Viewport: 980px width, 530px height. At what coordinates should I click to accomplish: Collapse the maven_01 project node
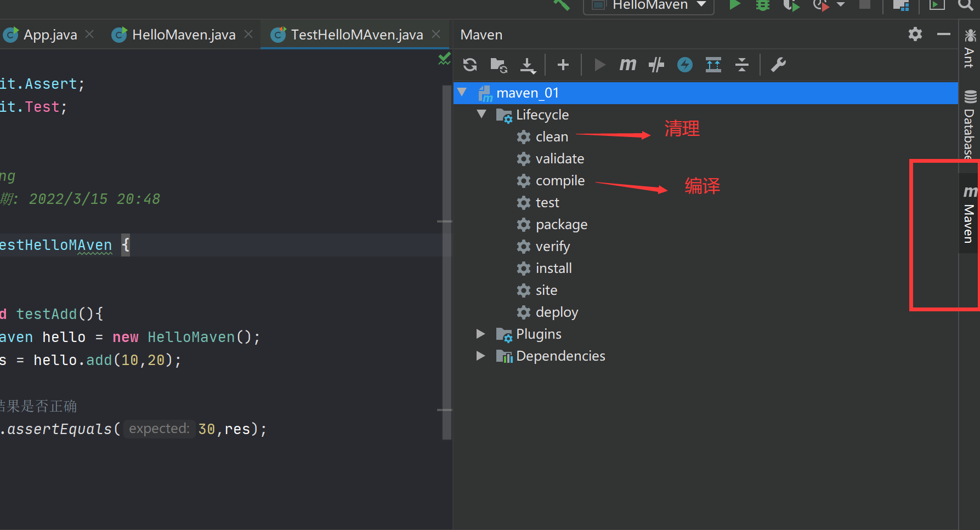462,92
